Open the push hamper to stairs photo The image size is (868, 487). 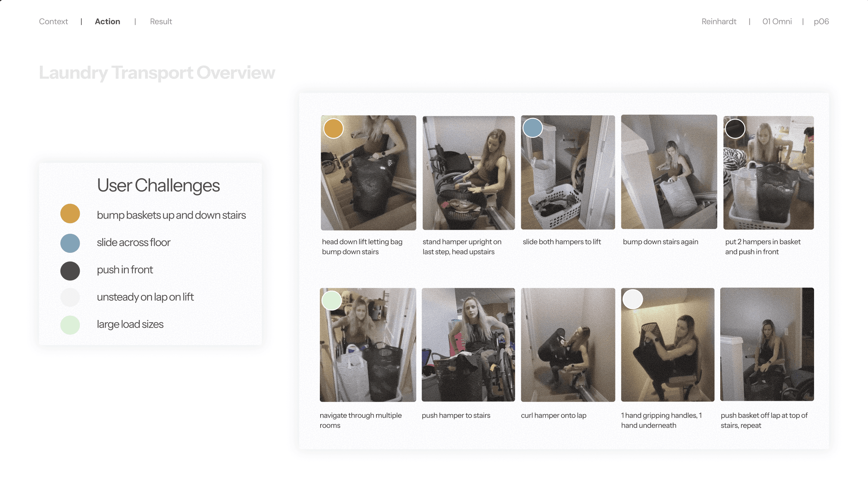click(x=468, y=345)
